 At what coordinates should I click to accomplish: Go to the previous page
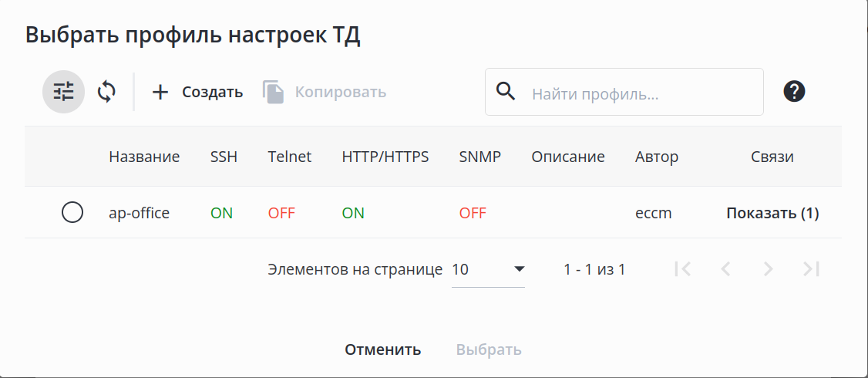[x=725, y=268]
